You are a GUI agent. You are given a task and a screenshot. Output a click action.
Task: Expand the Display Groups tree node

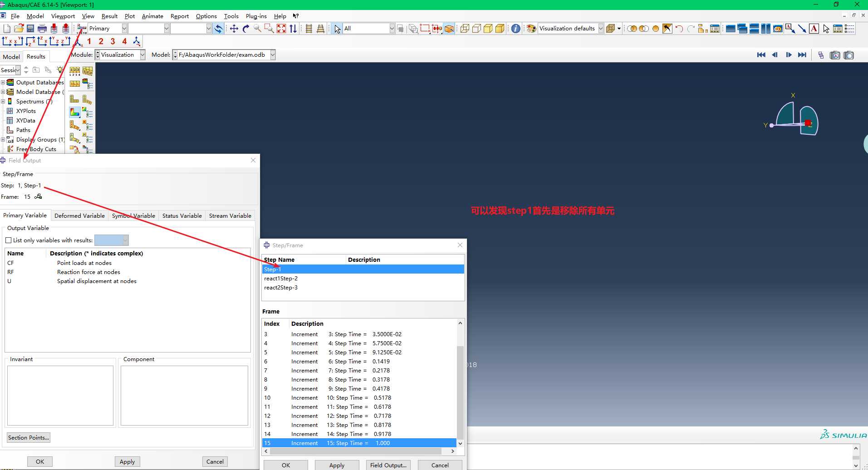(x=3, y=139)
